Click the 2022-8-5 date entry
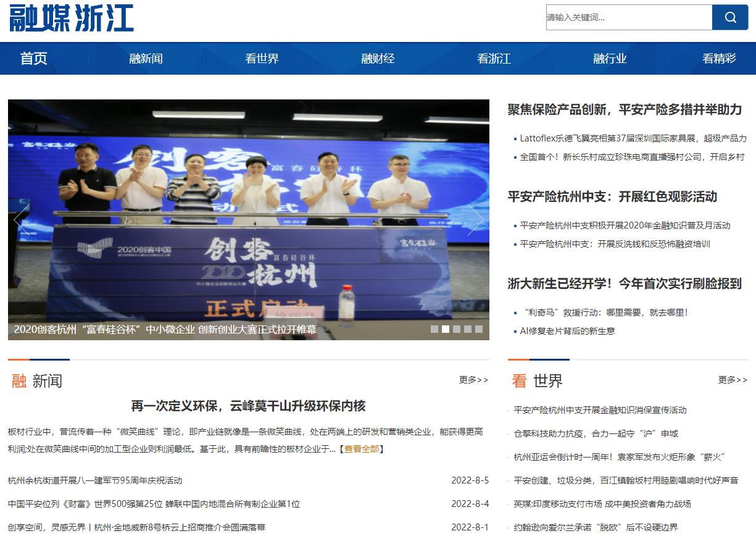756x544 pixels. click(x=470, y=480)
